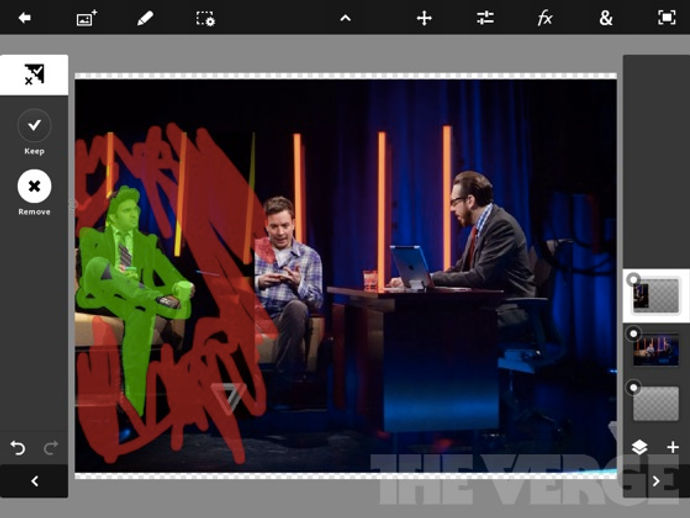The width and height of the screenshot is (690, 518).
Task: Undo the last stroke
Action: (x=18, y=448)
